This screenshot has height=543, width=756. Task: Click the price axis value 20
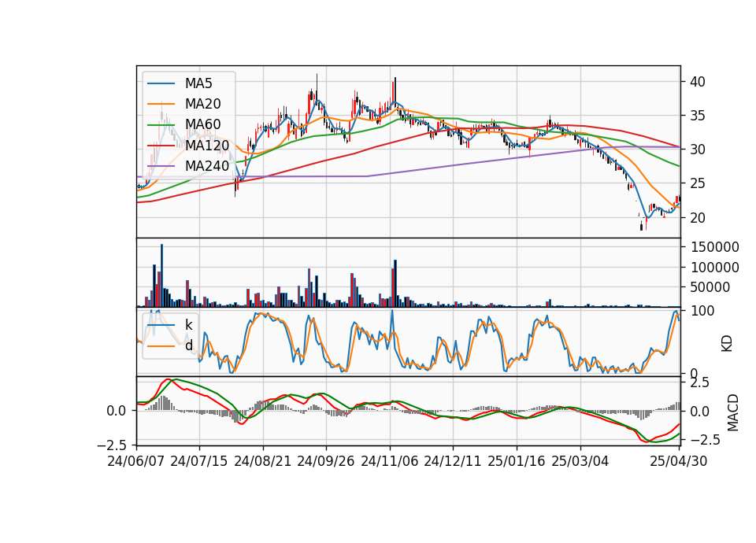tap(697, 218)
